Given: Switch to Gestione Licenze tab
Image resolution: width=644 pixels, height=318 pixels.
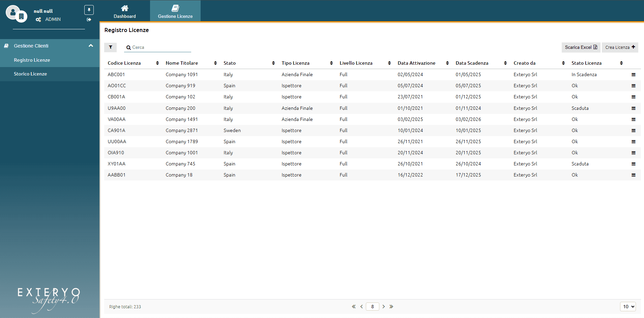Looking at the screenshot, I should pyautogui.click(x=175, y=11).
